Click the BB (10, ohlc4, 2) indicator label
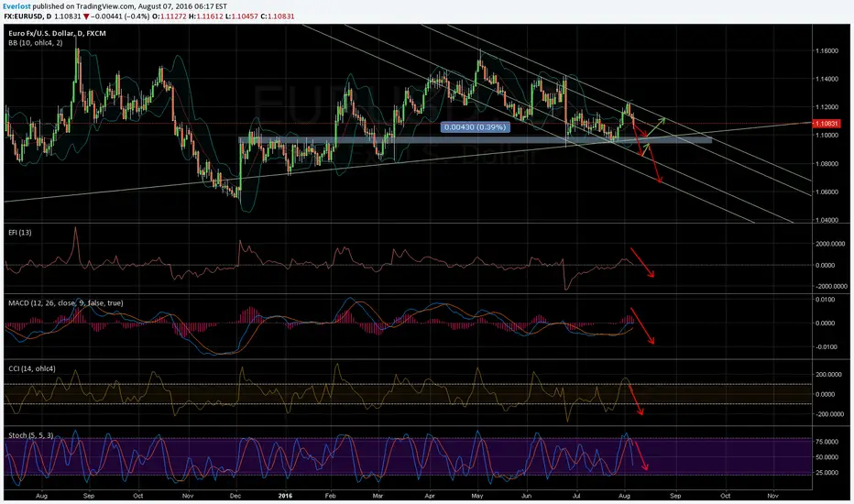 tap(36, 42)
